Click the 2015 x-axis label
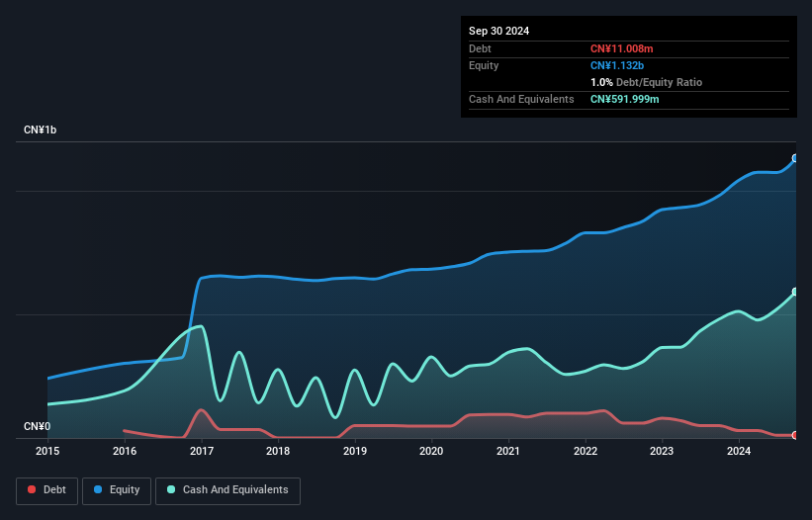Viewport: 812px width, 520px height. tap(47, 451)
